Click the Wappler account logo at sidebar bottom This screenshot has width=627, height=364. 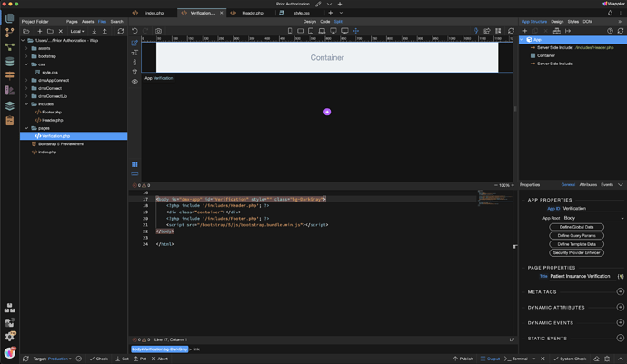tap(10, 352)
